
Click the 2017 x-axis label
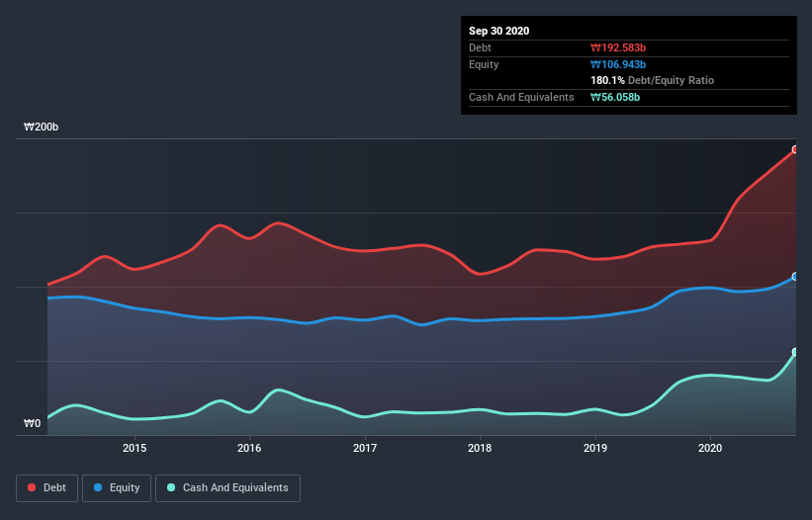tap(365, 448)
